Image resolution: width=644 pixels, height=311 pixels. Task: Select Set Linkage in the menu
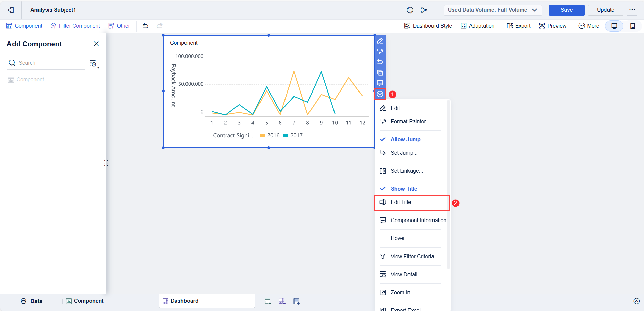[x=406, y=171]
